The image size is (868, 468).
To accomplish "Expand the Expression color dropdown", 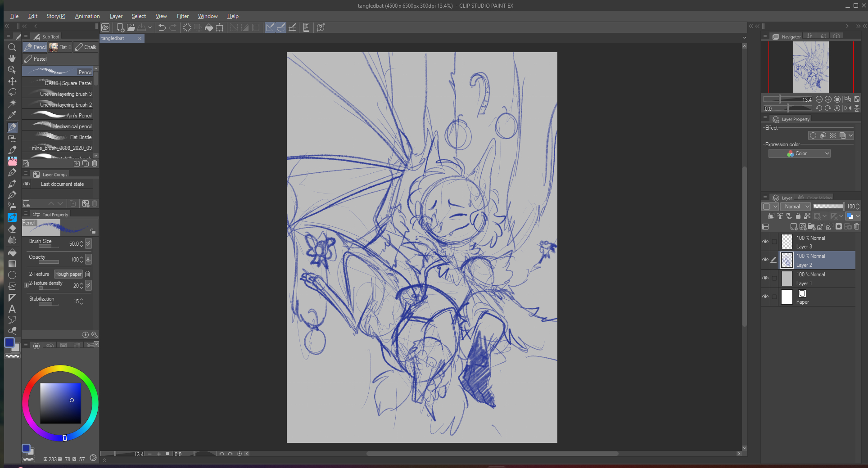I will point(799,153).
